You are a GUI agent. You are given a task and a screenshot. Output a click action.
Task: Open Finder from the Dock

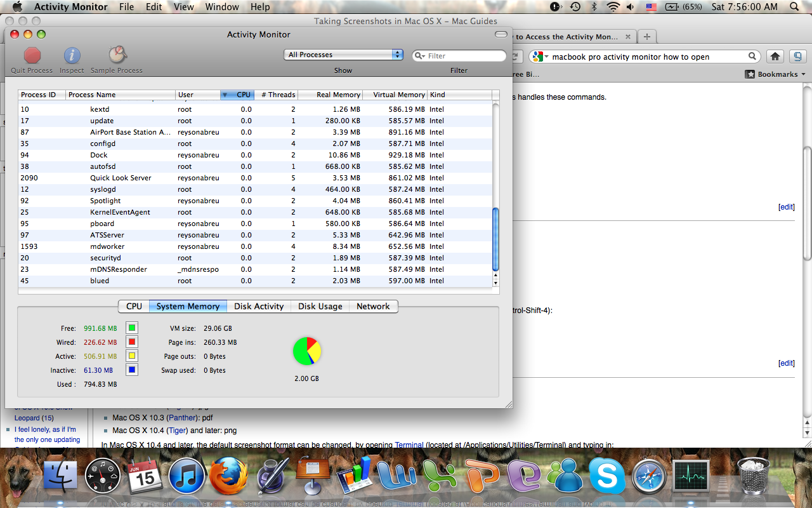click(59, 476)
